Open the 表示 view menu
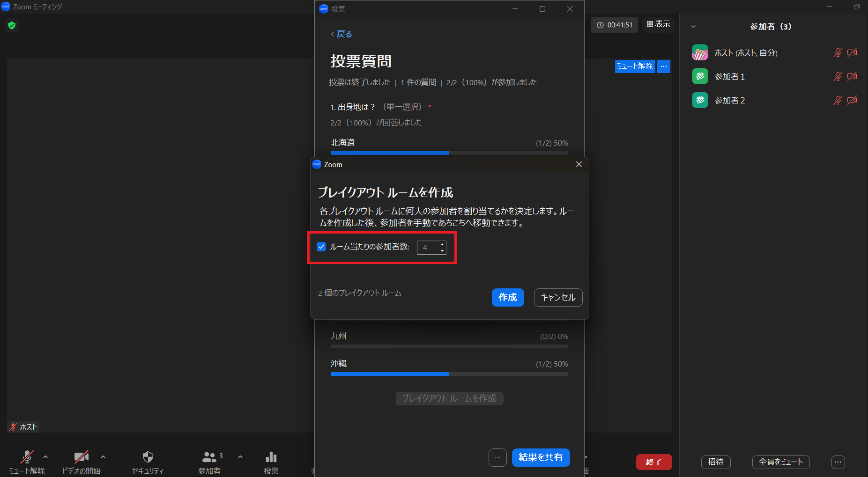Screen dimensions: 868x477 (x=658, y=24)
